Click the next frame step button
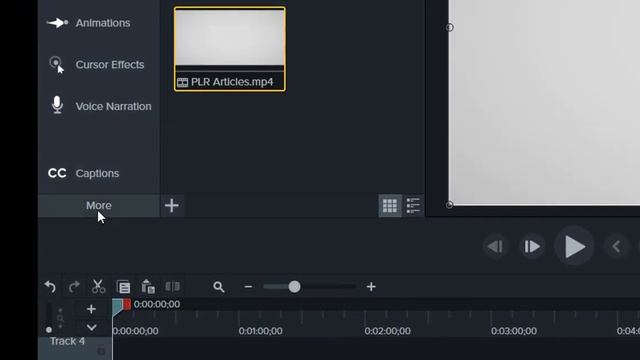 (x=532, y=247)
